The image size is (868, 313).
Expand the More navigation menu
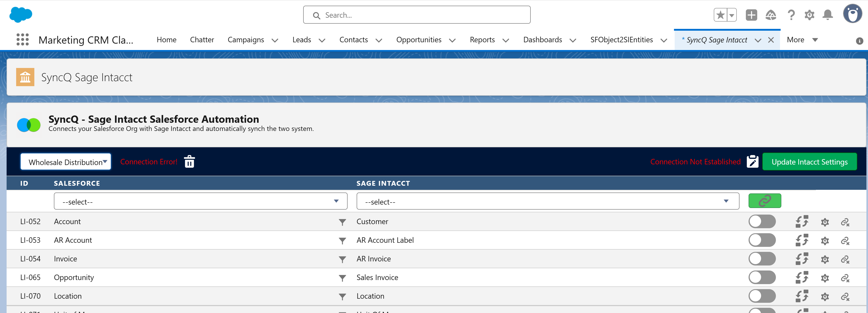pos(802,40)
